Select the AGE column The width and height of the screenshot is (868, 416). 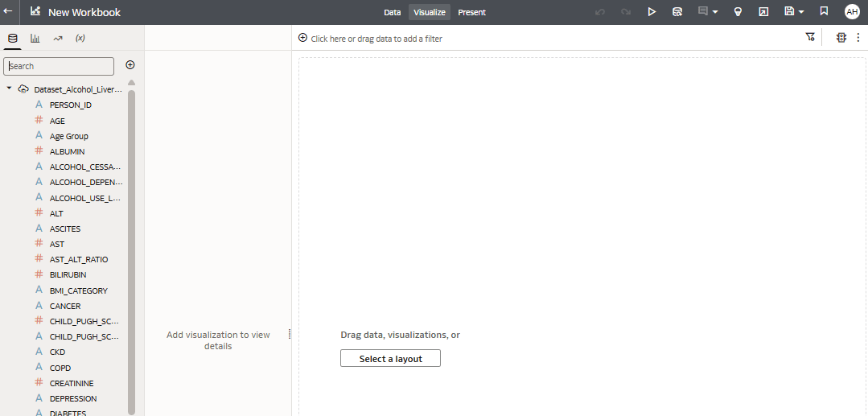[x=57, y=121]
